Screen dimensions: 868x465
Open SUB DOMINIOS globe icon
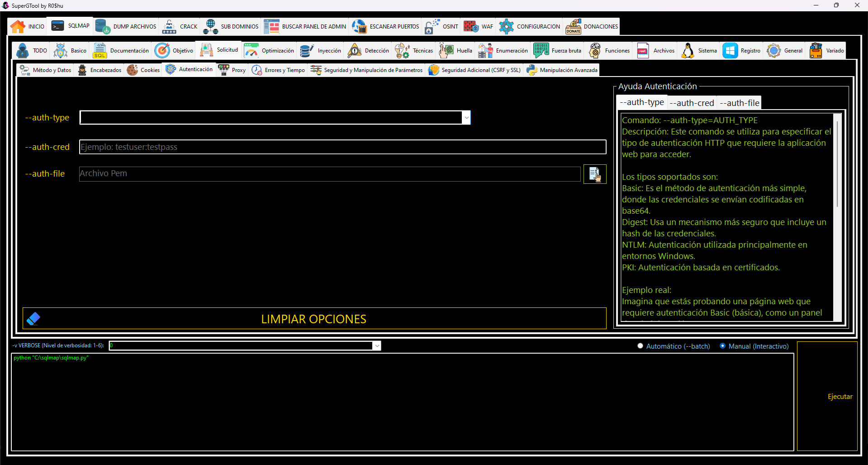pos(210,27)
